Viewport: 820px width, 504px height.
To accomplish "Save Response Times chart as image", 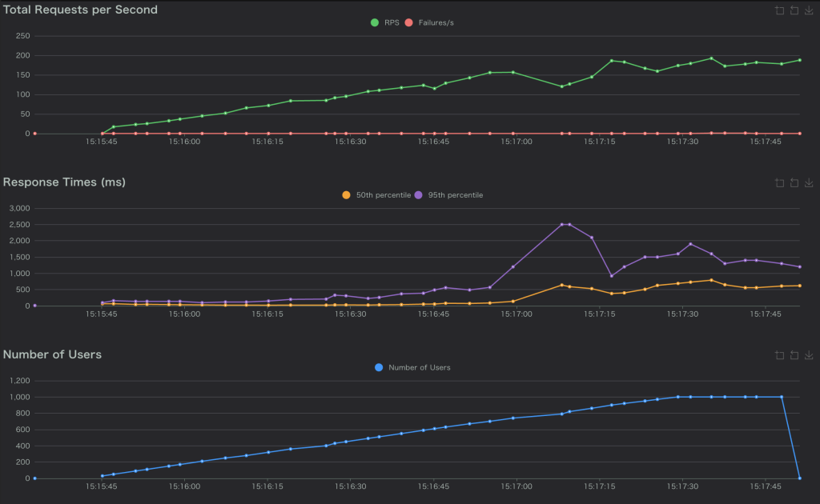I will tap(808, 182).
